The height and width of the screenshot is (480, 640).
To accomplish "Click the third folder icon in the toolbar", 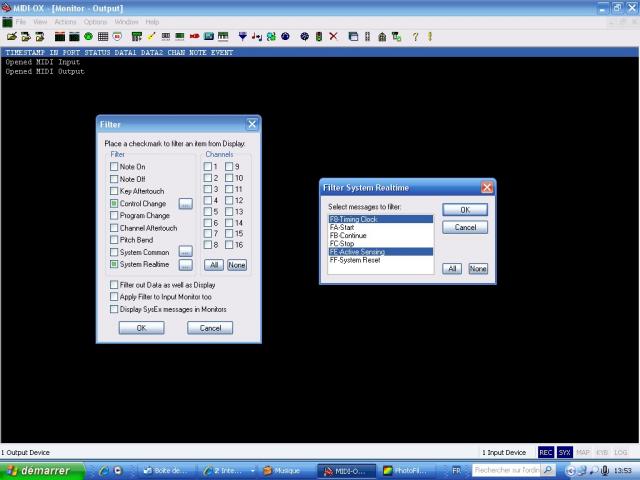I will (x=40, y=37).
